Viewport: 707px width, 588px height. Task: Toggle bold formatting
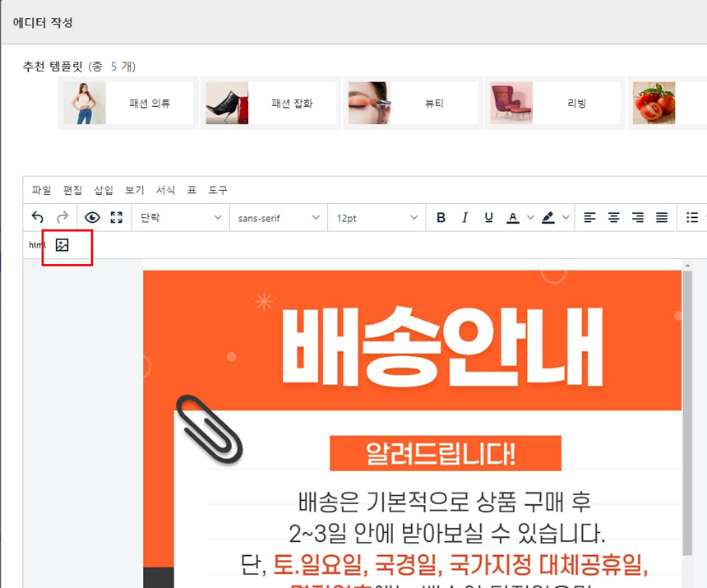(441, 217)
